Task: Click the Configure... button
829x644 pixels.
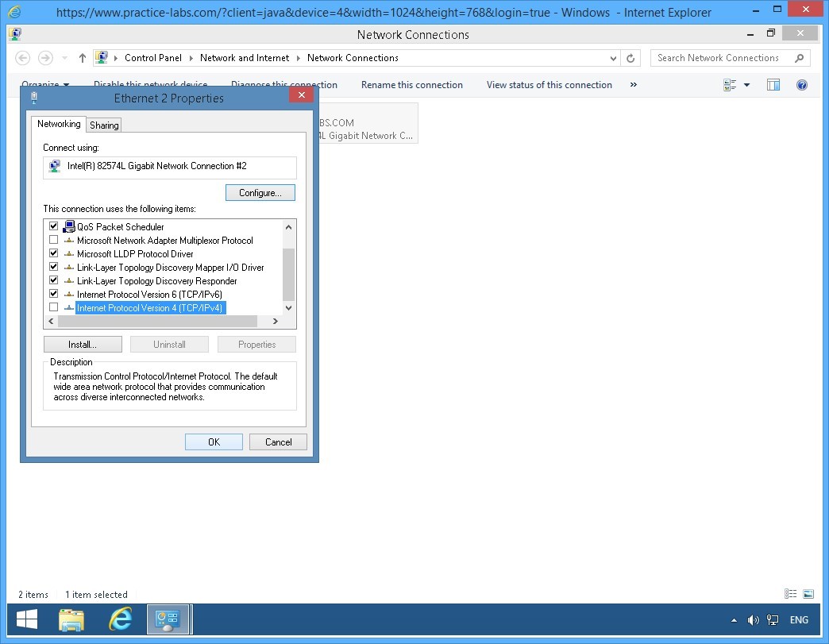Action: coord(260,193)
